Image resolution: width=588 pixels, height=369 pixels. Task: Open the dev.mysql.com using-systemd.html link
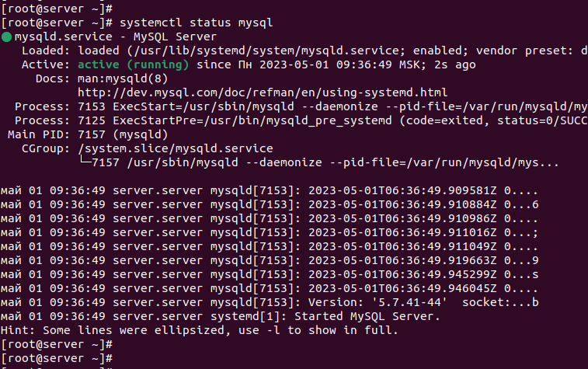click(263, 92)
